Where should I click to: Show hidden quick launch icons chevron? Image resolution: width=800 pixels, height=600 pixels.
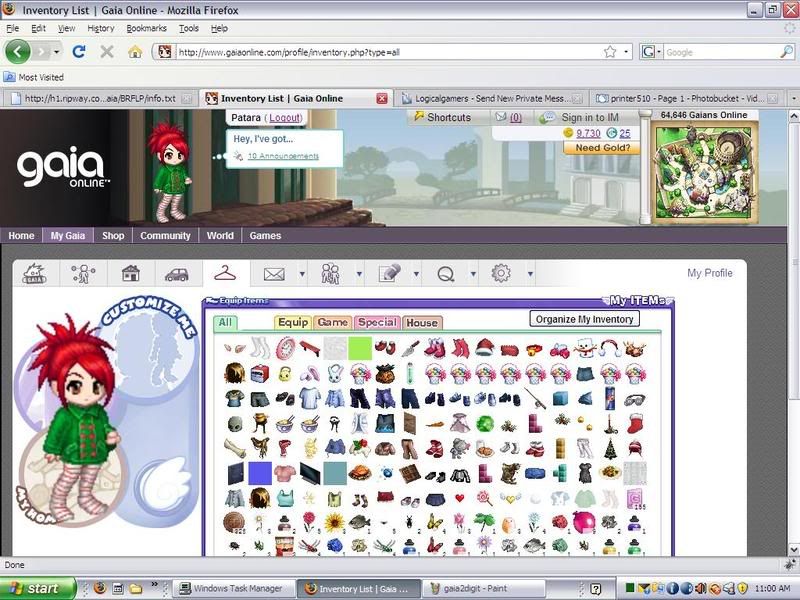(x=155, y=584)
